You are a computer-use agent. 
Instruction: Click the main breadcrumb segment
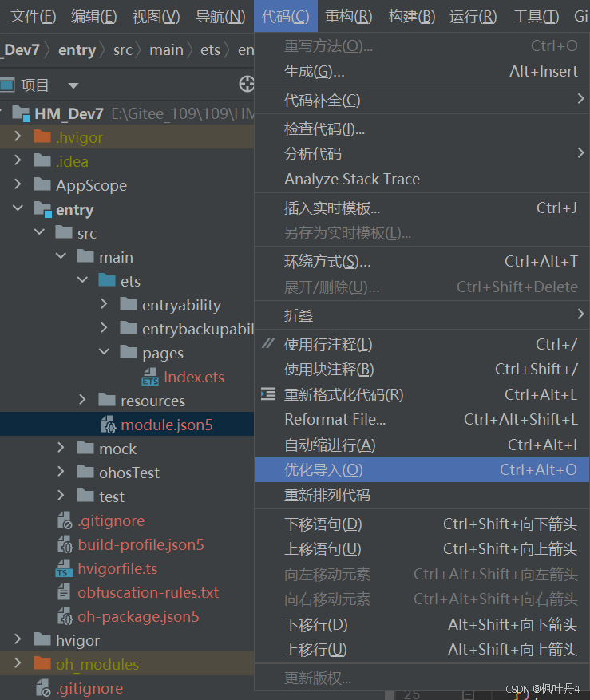166,50
